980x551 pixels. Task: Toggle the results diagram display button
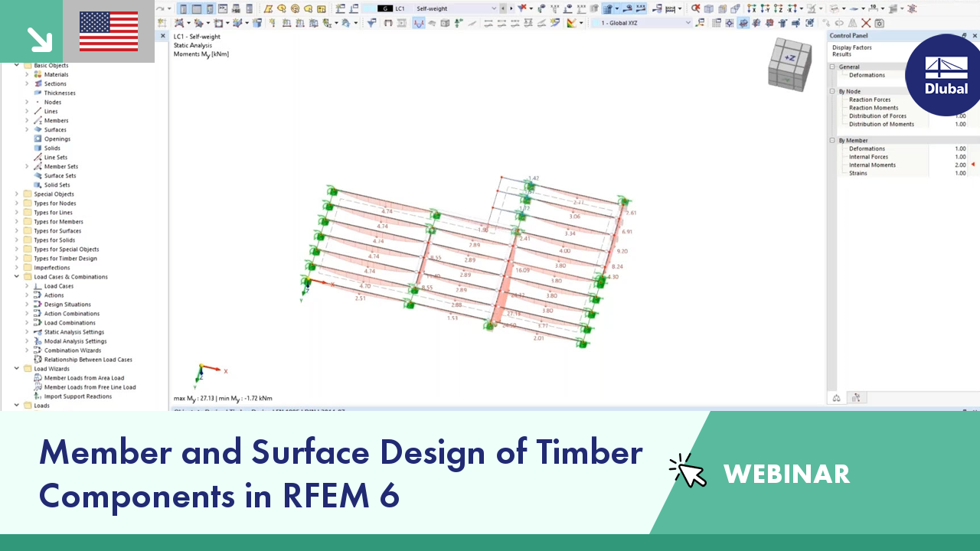point(418,23)
